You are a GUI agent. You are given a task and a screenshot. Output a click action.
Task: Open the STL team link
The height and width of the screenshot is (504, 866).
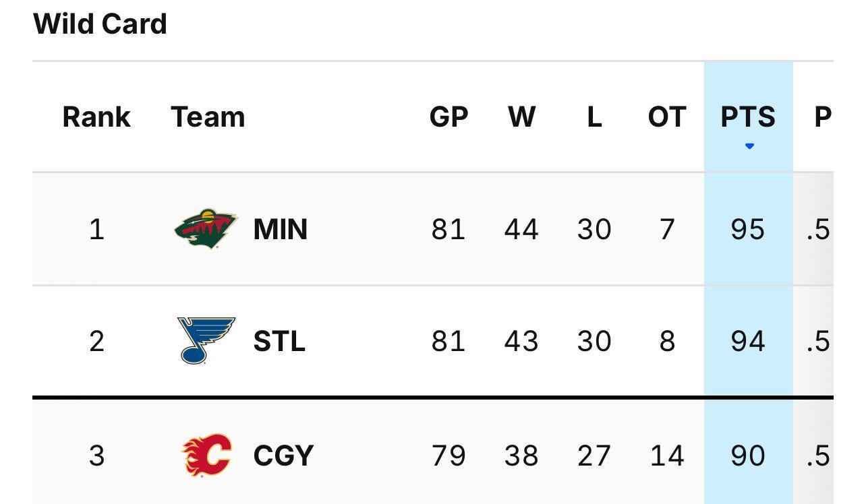pyautogui.click(x=279, y=341)
